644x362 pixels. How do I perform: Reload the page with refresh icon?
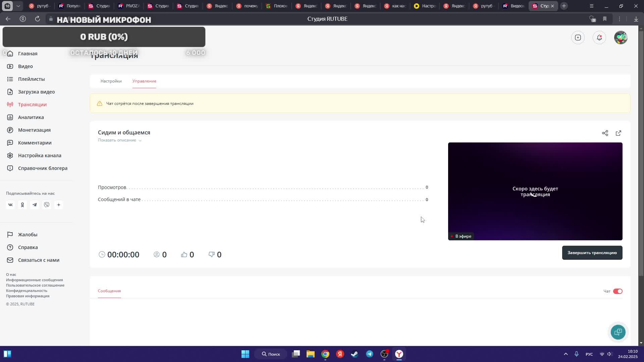pyautogui.click(x=38, y=19)
